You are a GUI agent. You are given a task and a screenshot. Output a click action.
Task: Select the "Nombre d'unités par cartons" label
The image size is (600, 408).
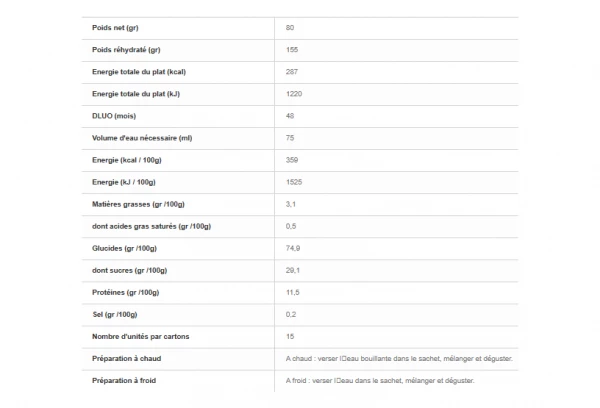tap(138, 336)
